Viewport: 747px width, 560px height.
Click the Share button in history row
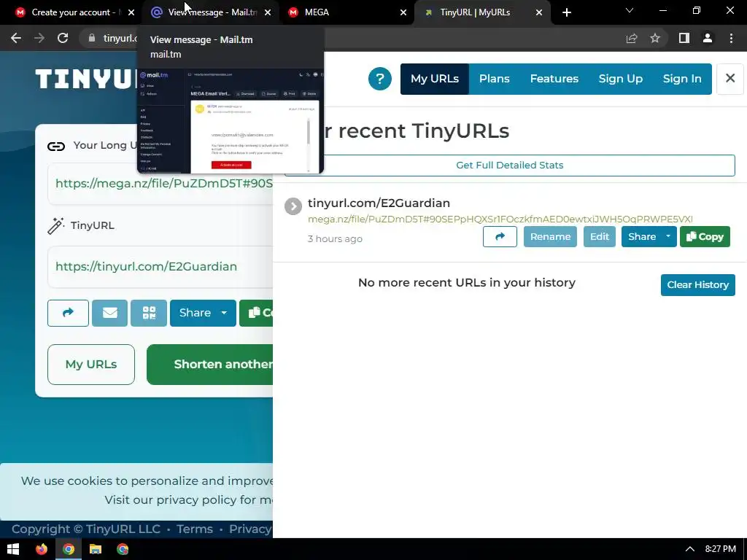click(642, 237)
